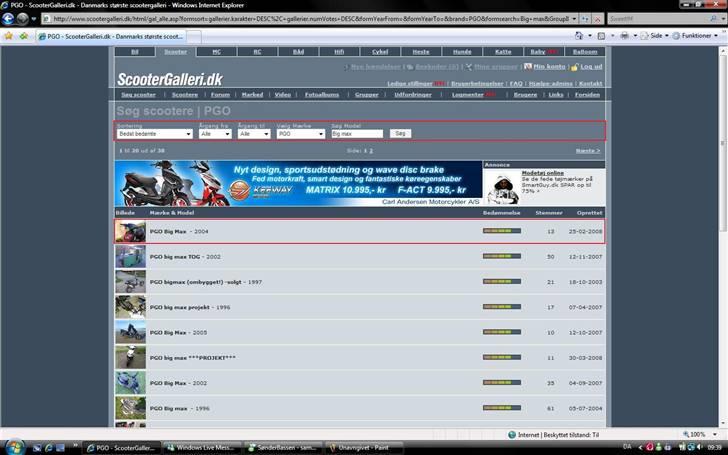Switch to the Windows Live Messenger taskbar button

[x=203, y=448]
